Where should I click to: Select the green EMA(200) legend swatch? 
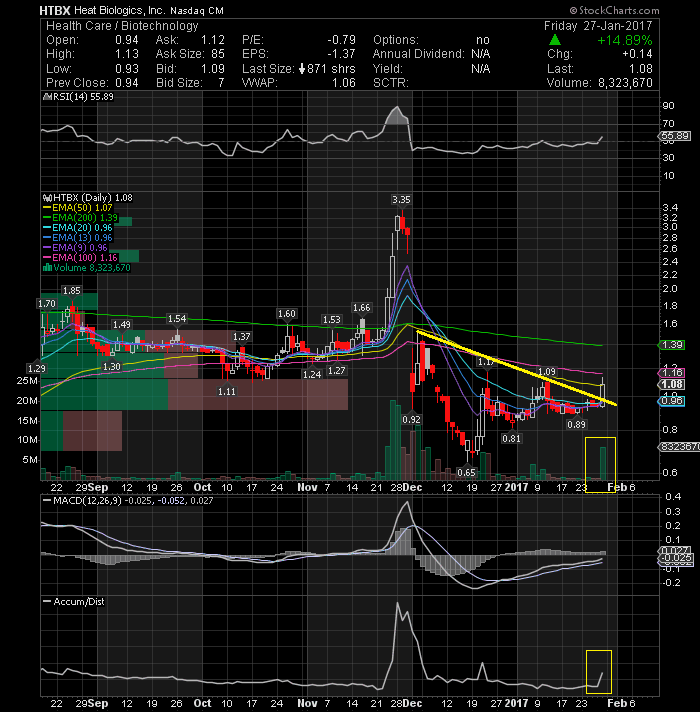click(x=47, y=218)
